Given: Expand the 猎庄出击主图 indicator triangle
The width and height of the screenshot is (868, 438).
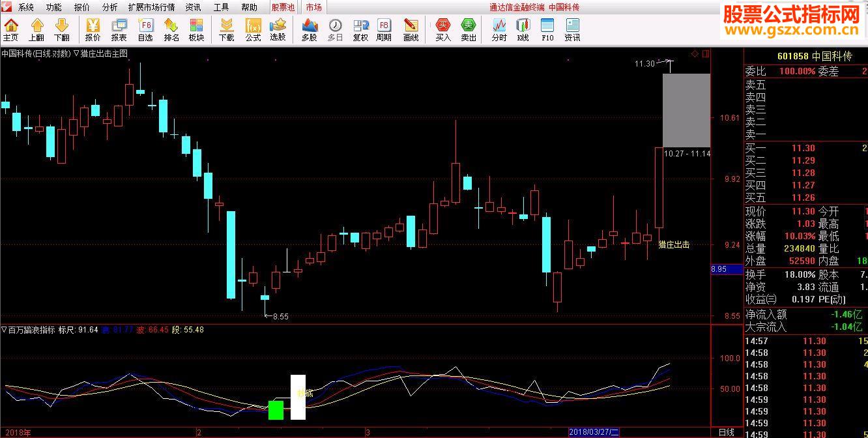Looking at the screenshot, I should click(x=76, y=53).
